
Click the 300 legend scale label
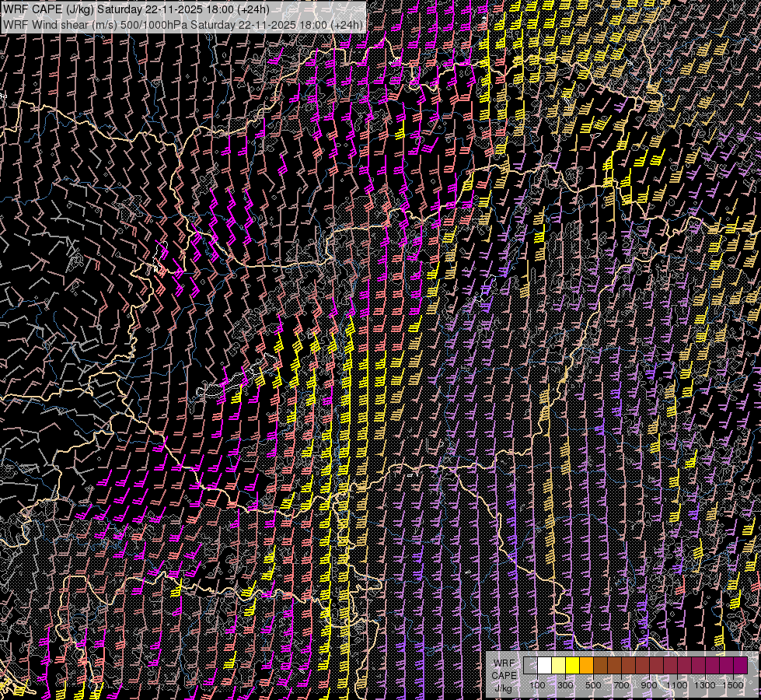565,685
